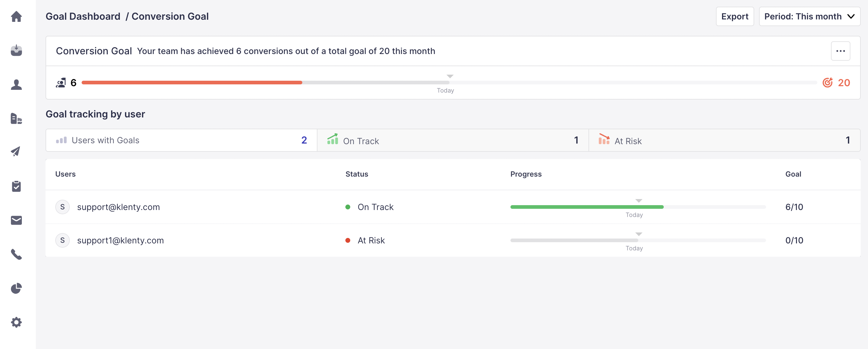
Task: Open Cadences paper plane icon
Action: [x=16, y=152]
